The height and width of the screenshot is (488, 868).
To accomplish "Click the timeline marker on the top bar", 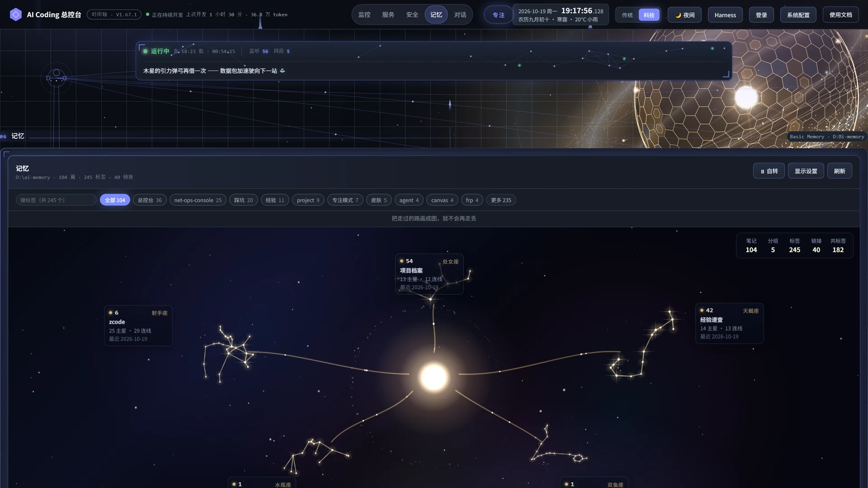I will pos(260,22).
